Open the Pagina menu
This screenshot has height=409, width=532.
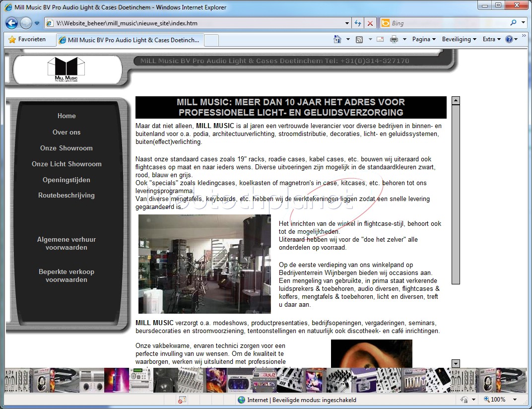[424, 39]
